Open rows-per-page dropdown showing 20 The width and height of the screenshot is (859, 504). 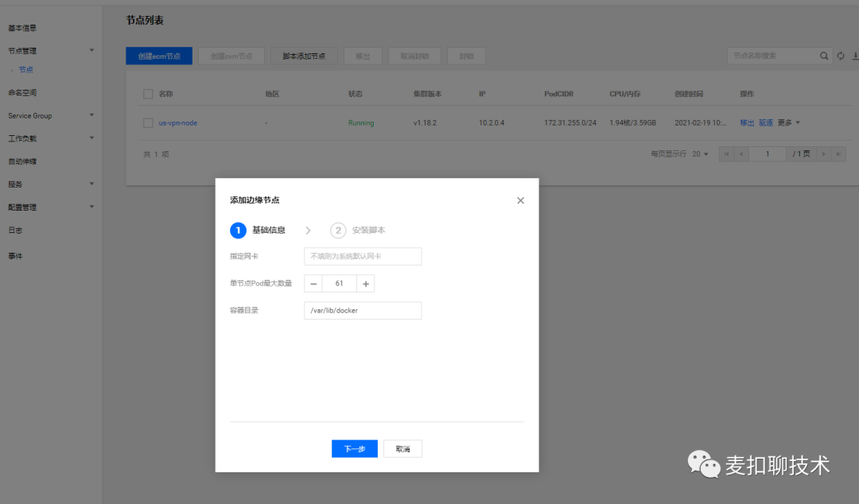700,154
